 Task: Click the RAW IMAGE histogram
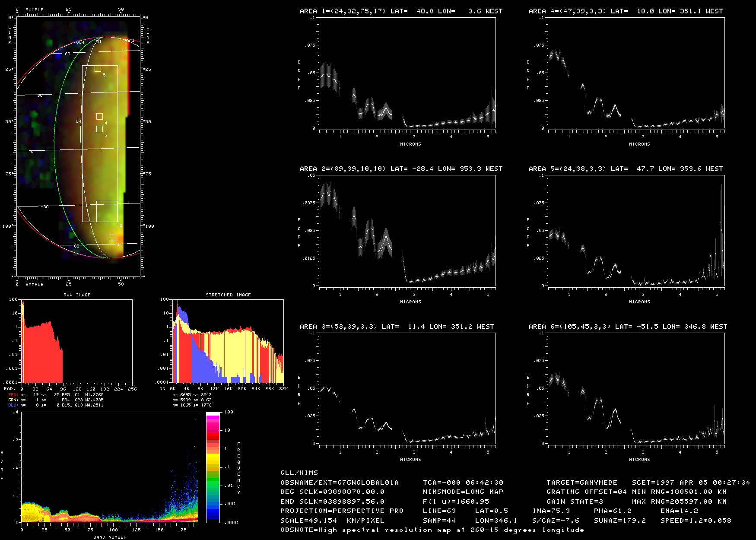[x=77, y=341]
